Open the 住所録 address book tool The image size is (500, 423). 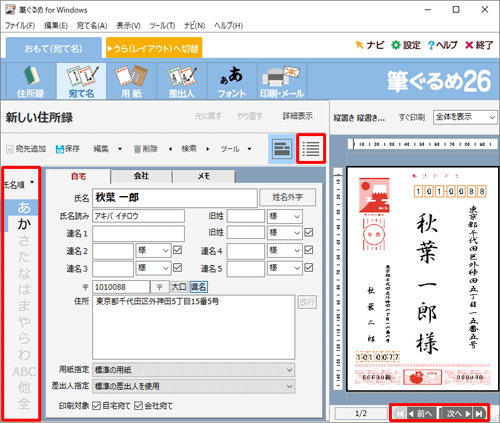tap(31, 81)
